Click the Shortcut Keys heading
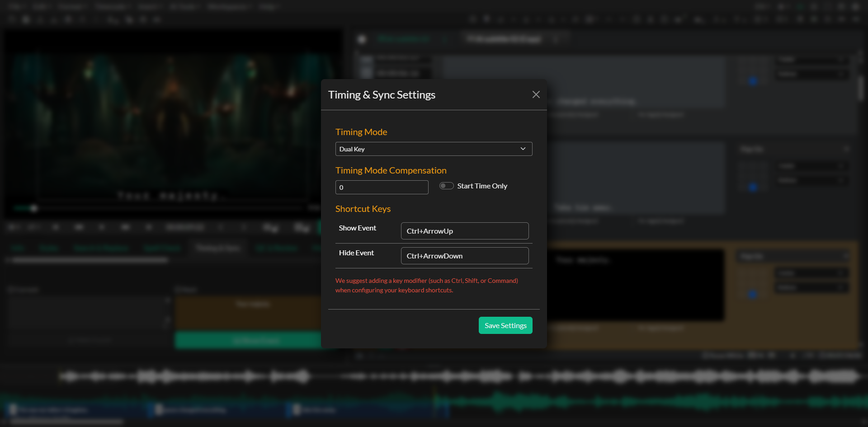Viewport: 868px width, 427px height. (363, 209)
